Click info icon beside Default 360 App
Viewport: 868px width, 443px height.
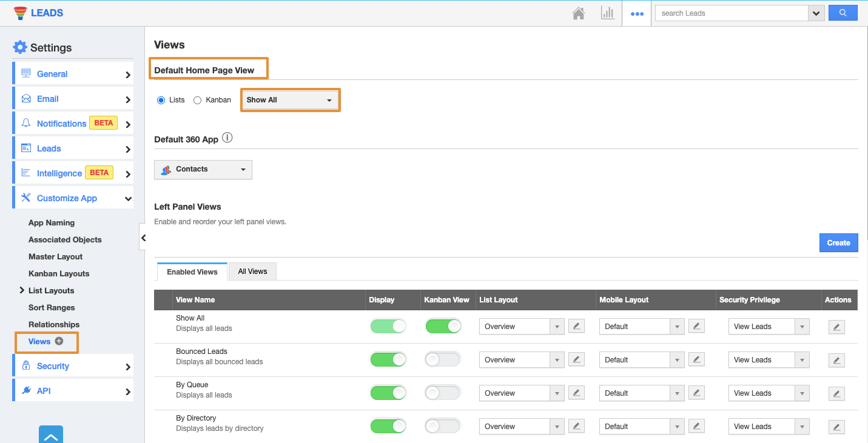[x=227, y=138]
